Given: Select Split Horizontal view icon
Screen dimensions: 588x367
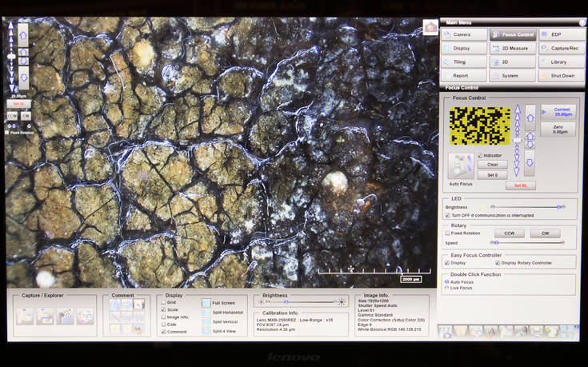Looking at the screenshot, I should click(206, 312).
